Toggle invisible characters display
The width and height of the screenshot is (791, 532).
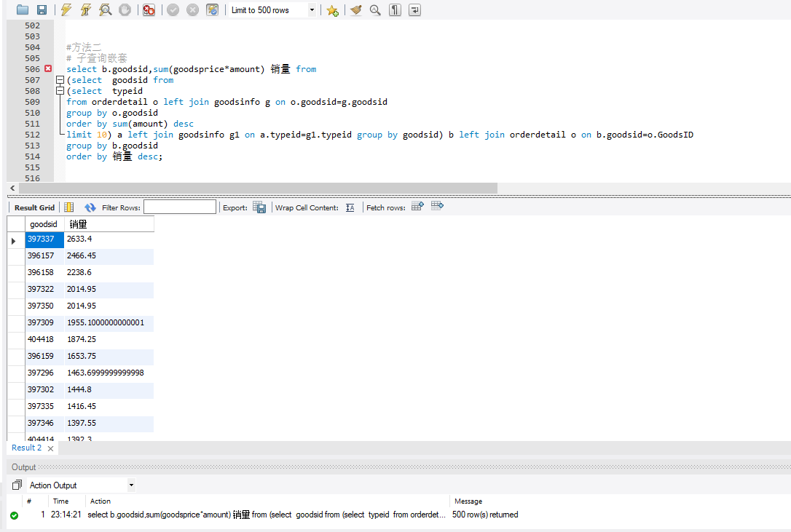(x=395, y=10)
